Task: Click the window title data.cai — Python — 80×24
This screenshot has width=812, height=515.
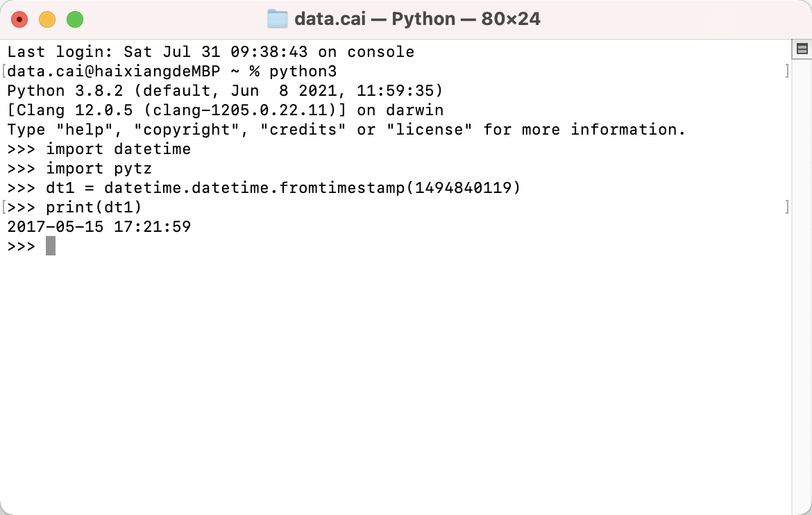Action: (417, 19)
